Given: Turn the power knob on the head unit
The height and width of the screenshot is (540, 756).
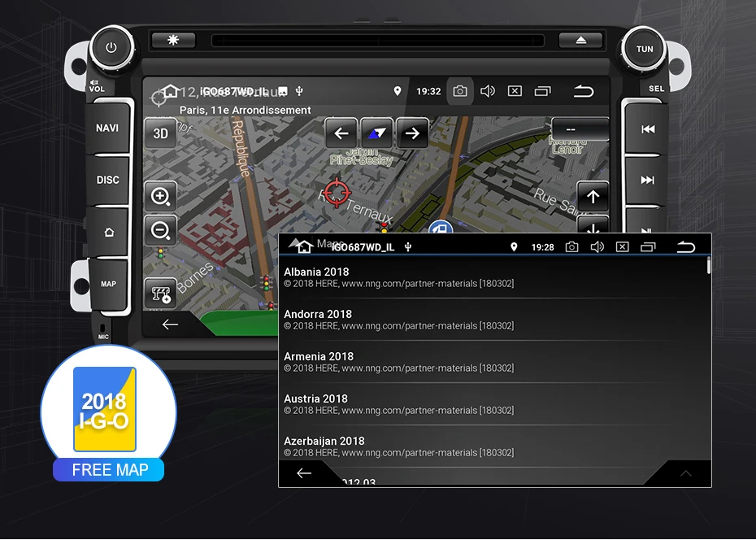Looking at the screenshot, I should point(111,48).
